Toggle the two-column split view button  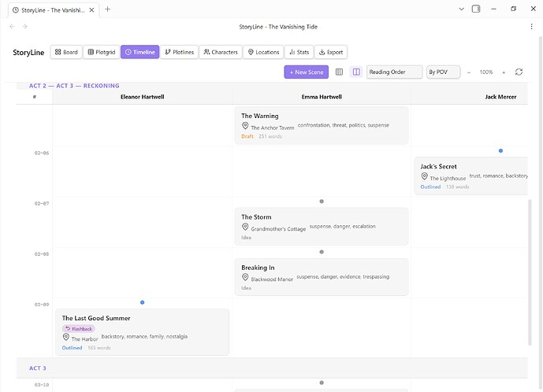coord(356,72)
